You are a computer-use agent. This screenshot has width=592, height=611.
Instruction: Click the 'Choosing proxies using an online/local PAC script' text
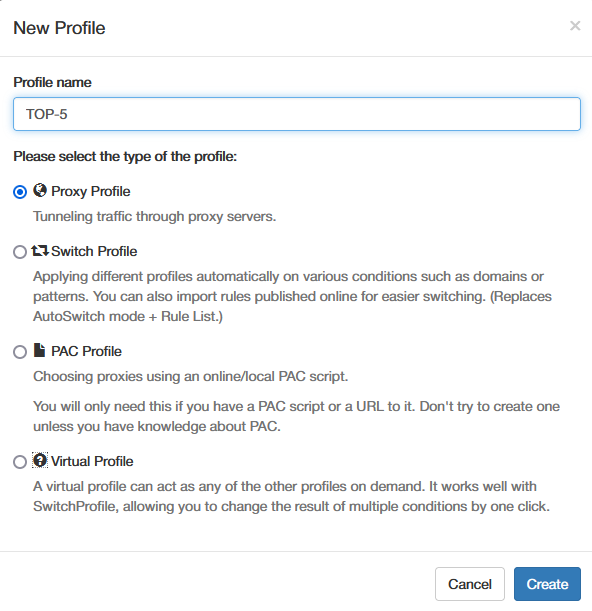tap(191, 376)
